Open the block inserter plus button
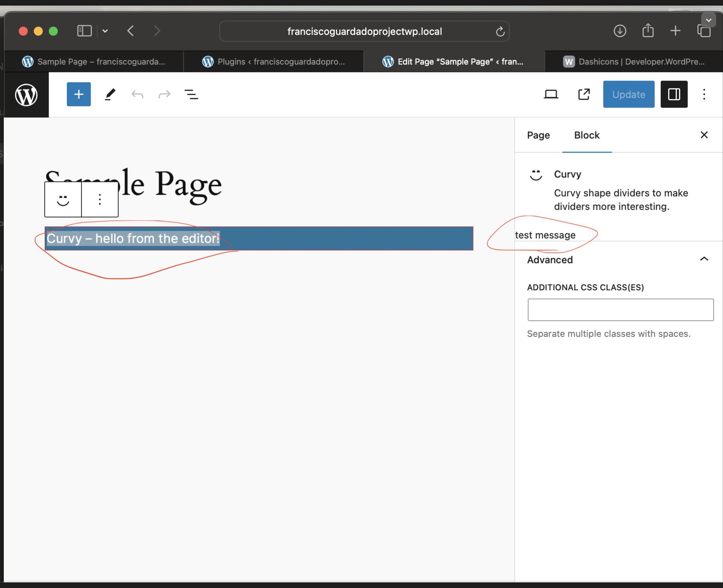The image size is (723, 588). pyautogui.click(x=79, y=94)
